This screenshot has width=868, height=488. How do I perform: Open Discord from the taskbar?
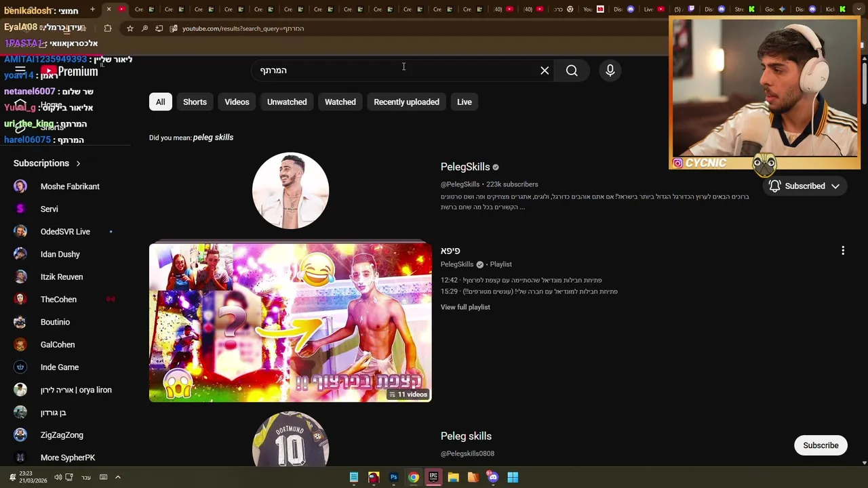[x=493, y=477]
